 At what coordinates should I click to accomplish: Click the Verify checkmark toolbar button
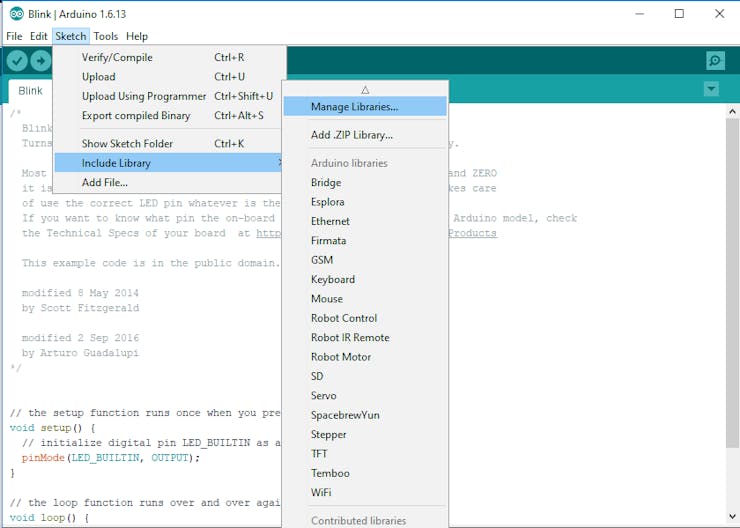(x=17, y=60)
